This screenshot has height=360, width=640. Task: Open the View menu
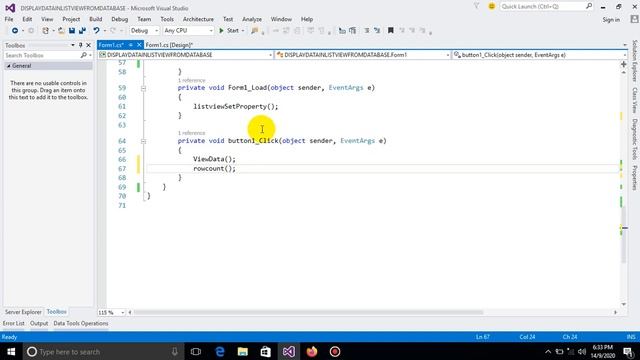click(47, 19)
